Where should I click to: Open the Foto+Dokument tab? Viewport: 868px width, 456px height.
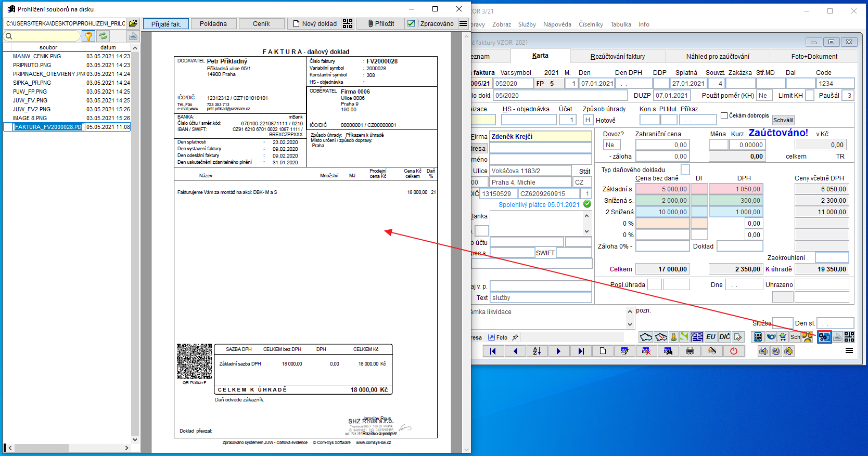[x=814, y=56]
